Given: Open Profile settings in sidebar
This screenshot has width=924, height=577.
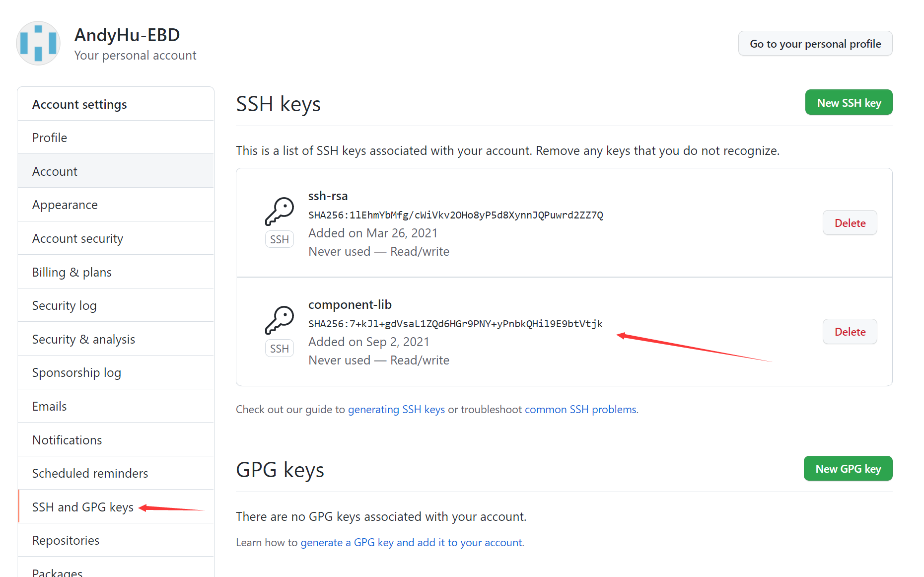Looking at the screenshot, I should pos(116,138).
